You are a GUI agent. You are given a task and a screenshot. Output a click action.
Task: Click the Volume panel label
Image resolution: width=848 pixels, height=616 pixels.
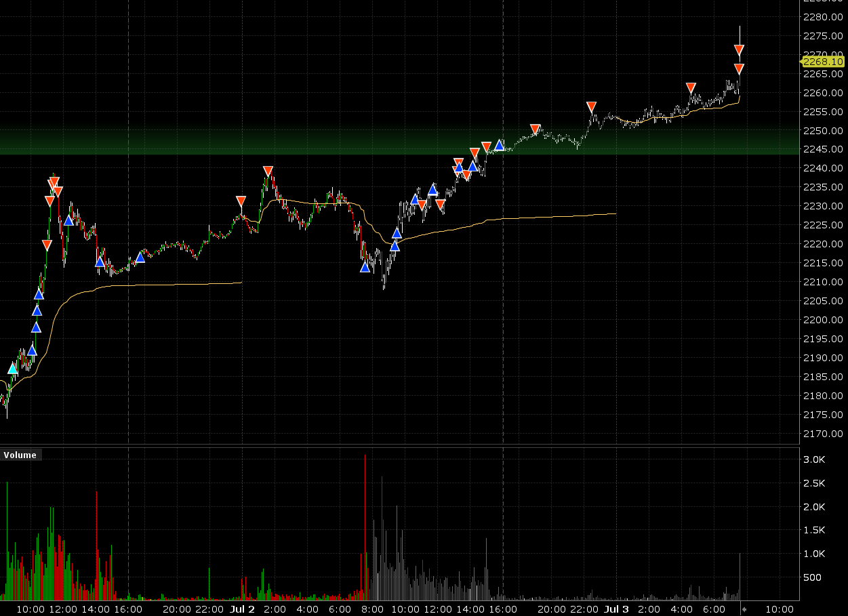20,455
